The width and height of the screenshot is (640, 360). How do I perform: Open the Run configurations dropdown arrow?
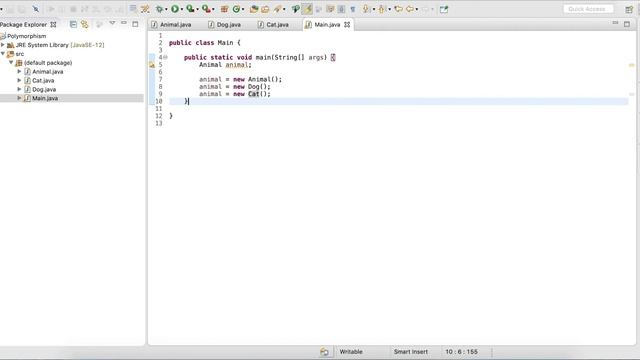tap(182, 9)
